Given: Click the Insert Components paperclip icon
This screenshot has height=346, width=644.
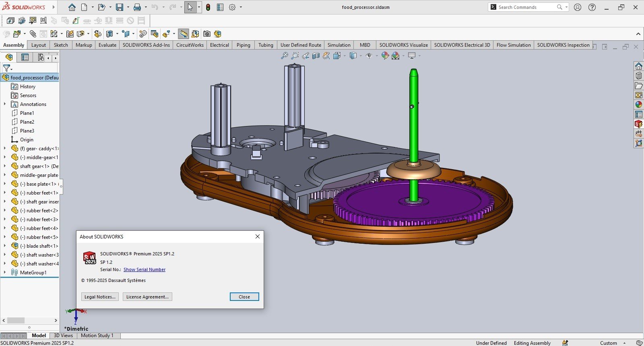Looking at the screenshot, I should coord(33,34).
